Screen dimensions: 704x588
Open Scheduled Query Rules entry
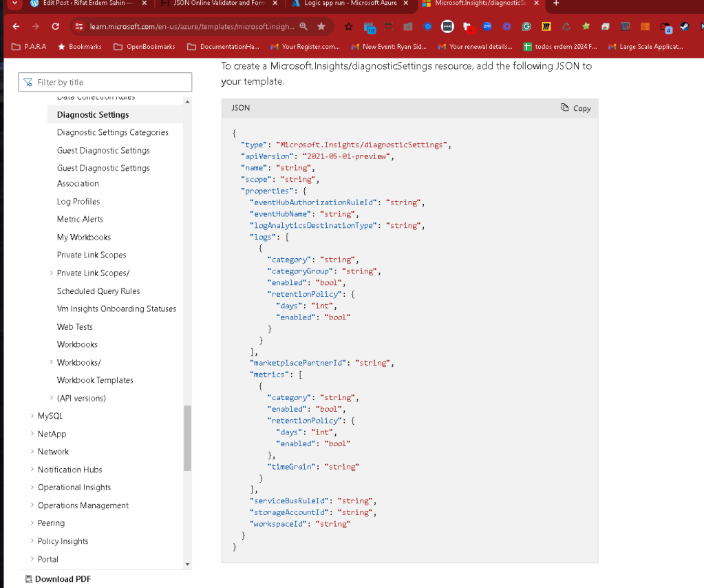coord(98,291)
